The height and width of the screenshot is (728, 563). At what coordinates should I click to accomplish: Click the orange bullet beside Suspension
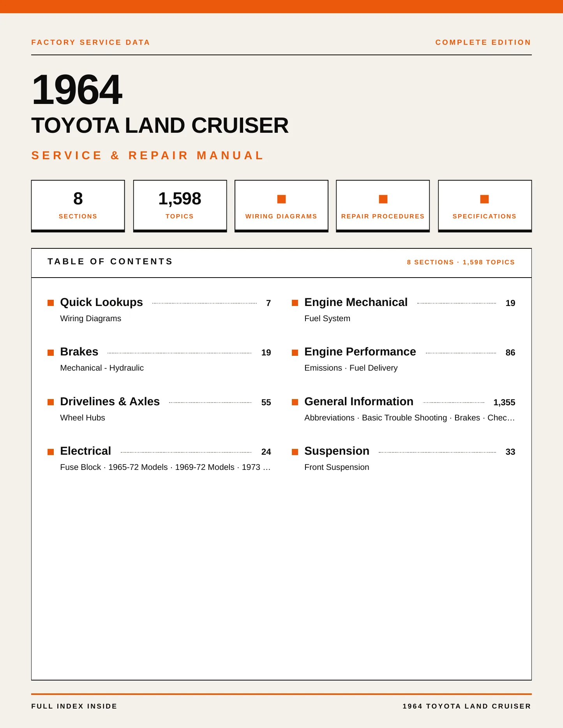tap(295, 452)
